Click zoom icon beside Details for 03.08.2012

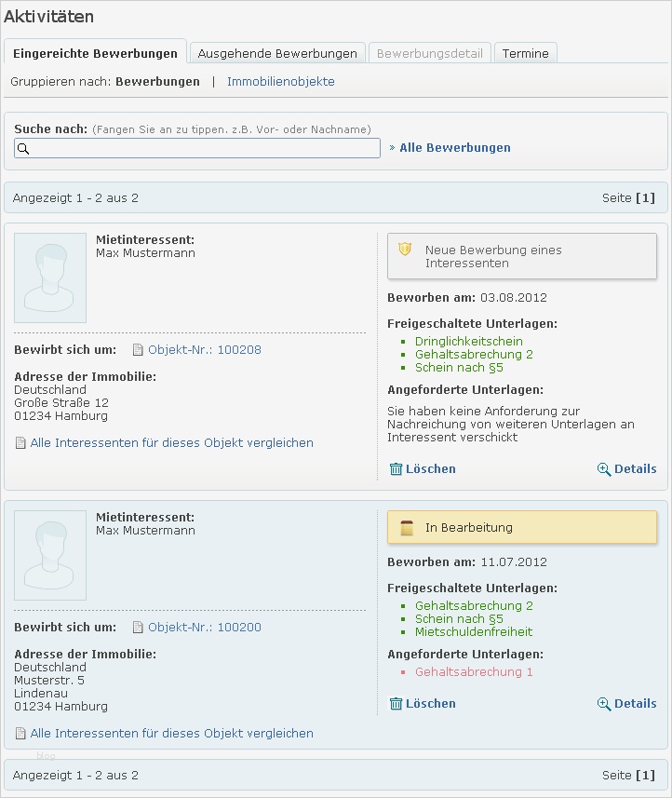tap(604, 469)
